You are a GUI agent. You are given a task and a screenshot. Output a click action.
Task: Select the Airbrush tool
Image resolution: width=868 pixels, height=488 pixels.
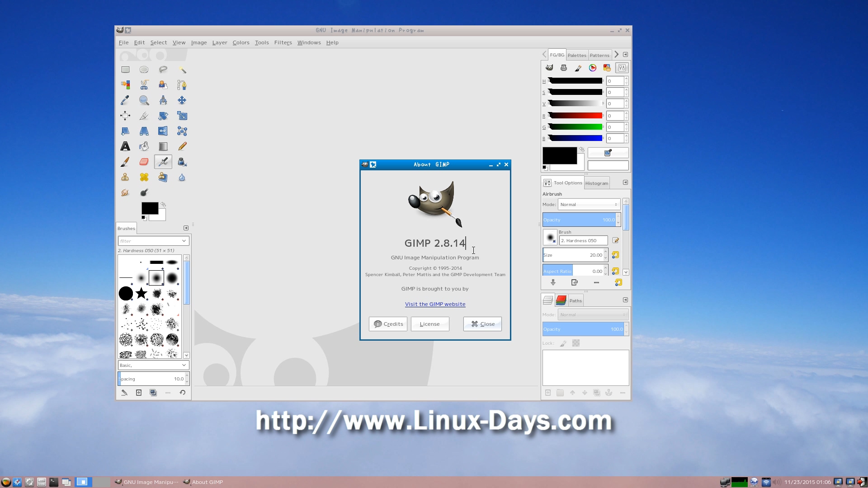(163, 162)
